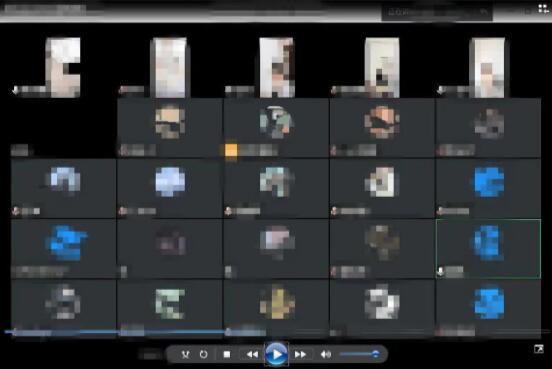Select the green-bordered participant tile
Image resolution: width=552 pixels, height=369 pixels.
tap(488, 249)
